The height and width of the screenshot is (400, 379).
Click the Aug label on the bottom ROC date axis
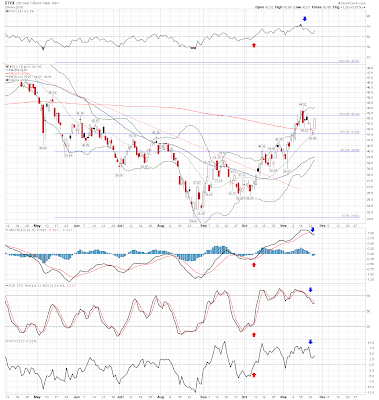[161, 397]
